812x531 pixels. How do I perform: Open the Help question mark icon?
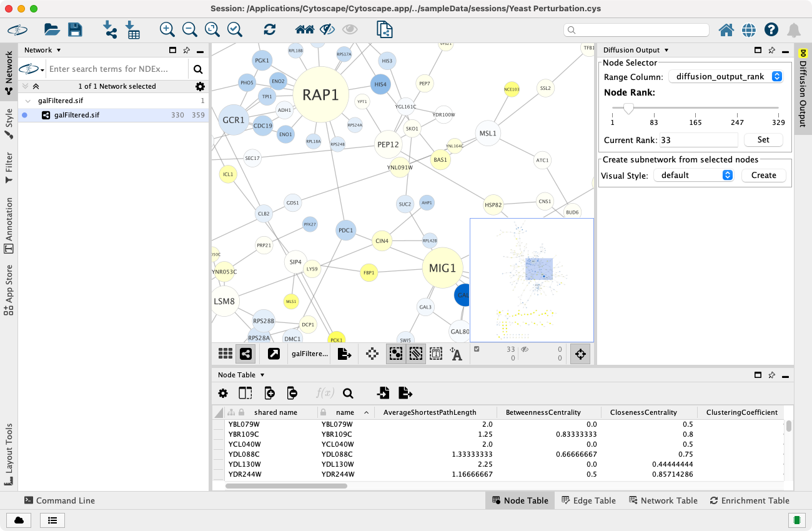771,29
